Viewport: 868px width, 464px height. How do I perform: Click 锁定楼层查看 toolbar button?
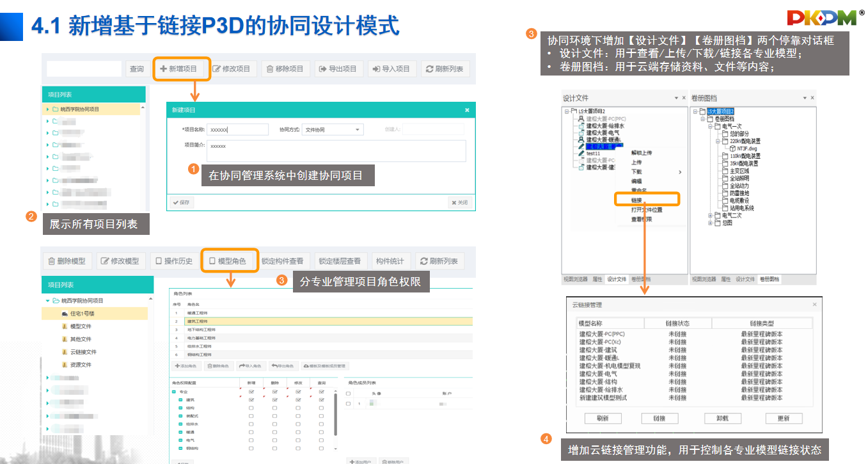pos(340,261)
